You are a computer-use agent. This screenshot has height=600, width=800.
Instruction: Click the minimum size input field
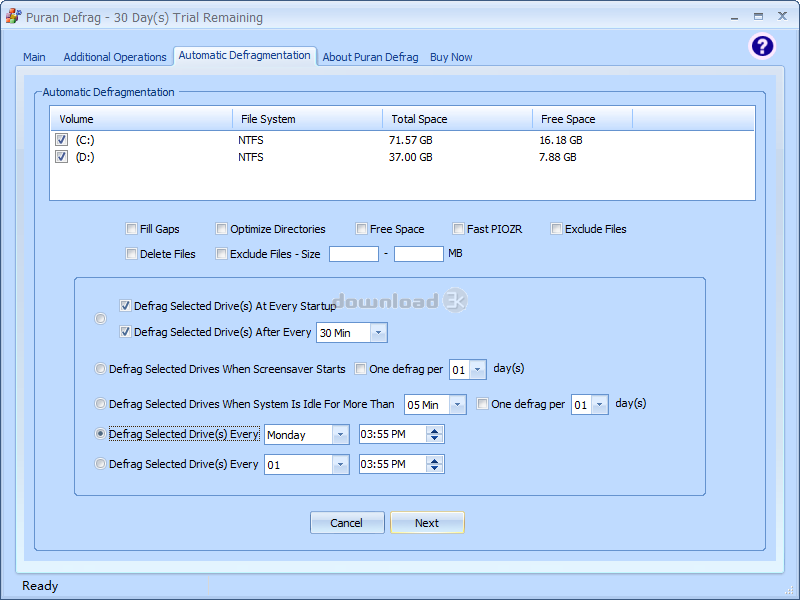coord(354,254)
